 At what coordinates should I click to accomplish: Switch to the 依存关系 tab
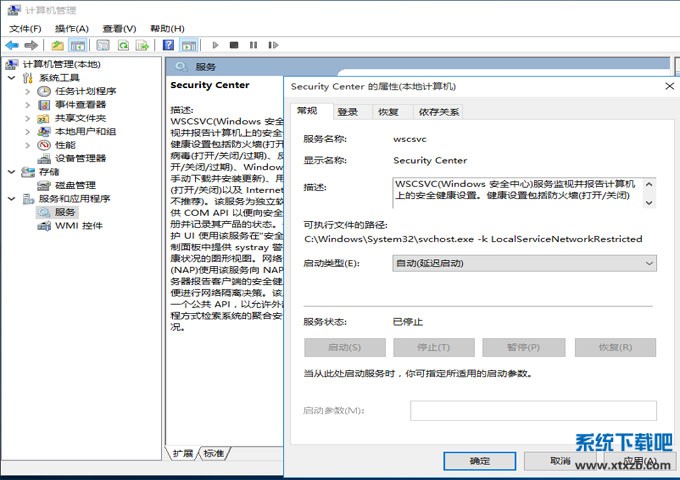[x=439, y=112]
